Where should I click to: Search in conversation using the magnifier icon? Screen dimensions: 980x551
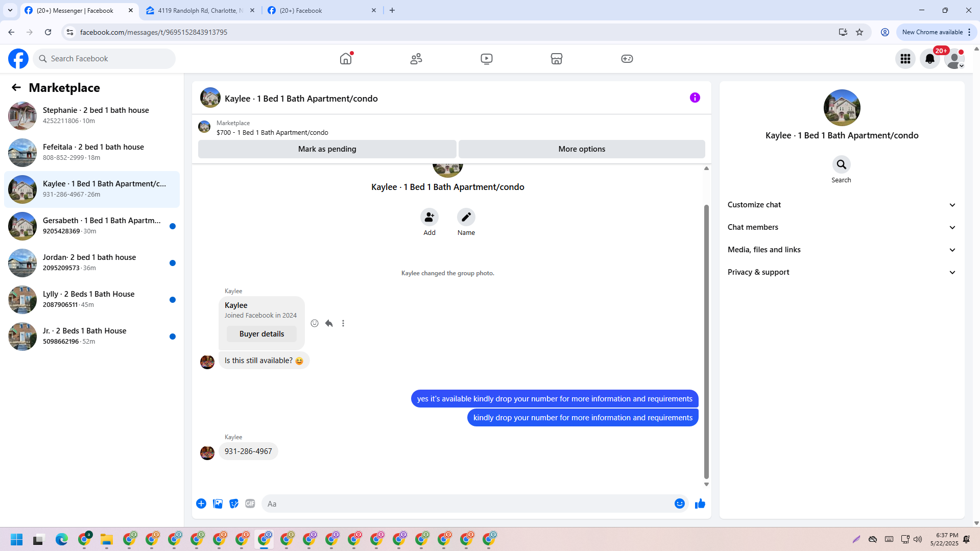click(x=842, y=164)
